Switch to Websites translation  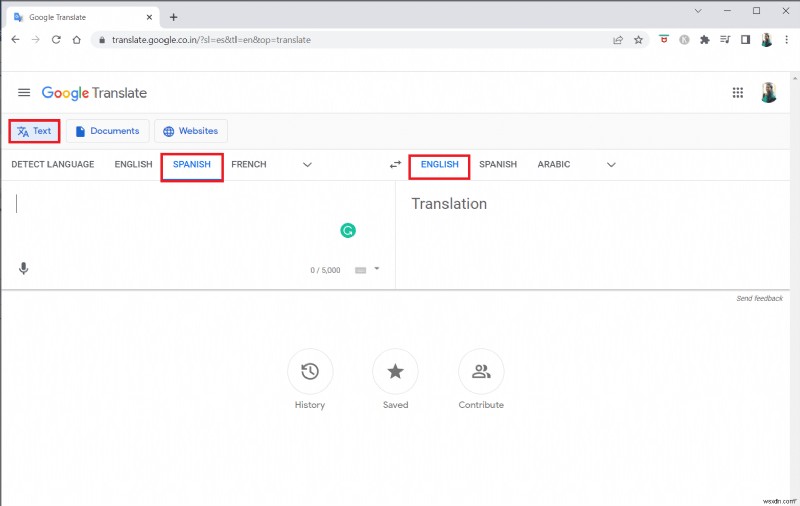191,131
